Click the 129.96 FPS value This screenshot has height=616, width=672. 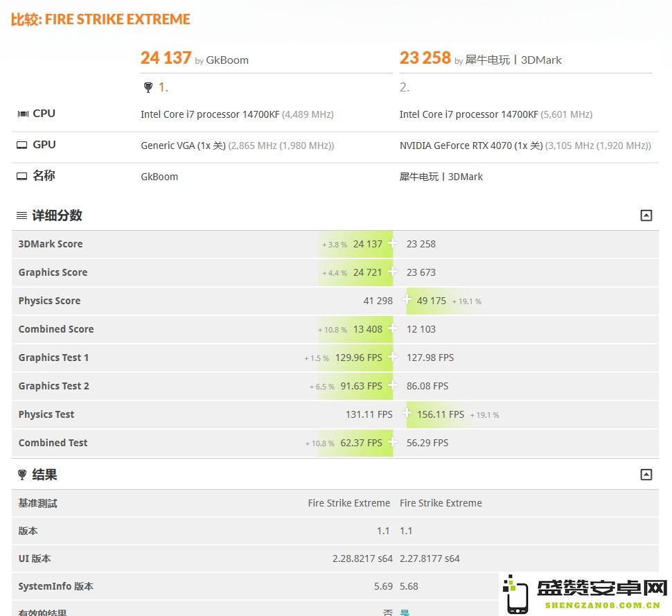359,358
